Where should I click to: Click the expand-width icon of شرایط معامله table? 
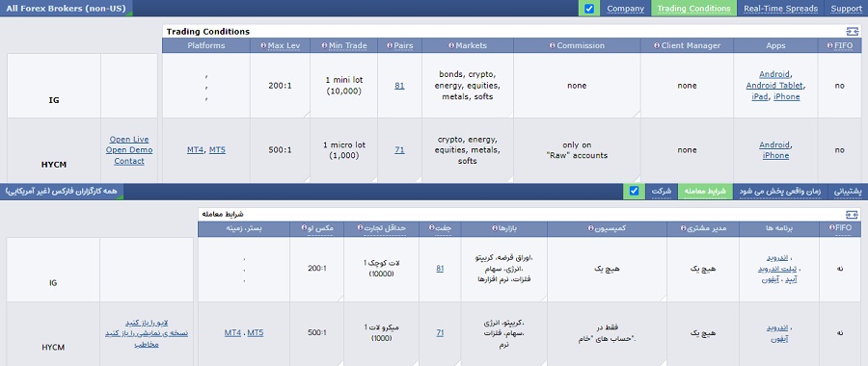[852, 215]
